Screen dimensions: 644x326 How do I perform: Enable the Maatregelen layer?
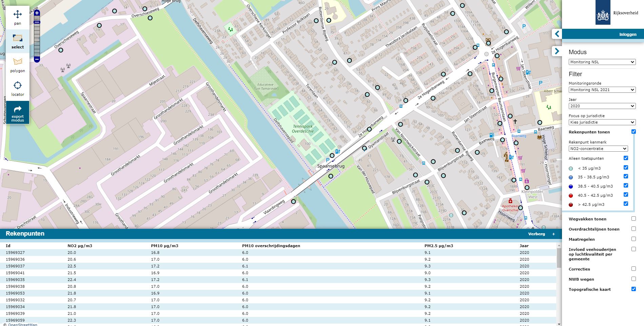[633, 239]
